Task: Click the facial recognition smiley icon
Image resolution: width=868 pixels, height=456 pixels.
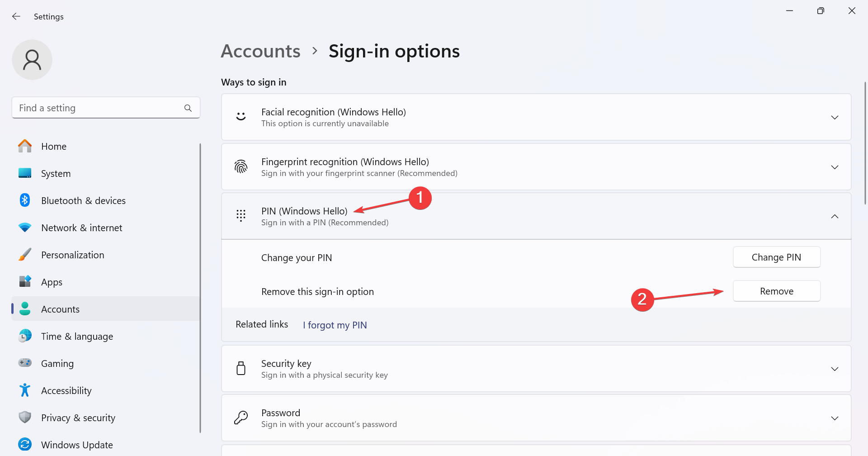Action: tap(241, 117)
